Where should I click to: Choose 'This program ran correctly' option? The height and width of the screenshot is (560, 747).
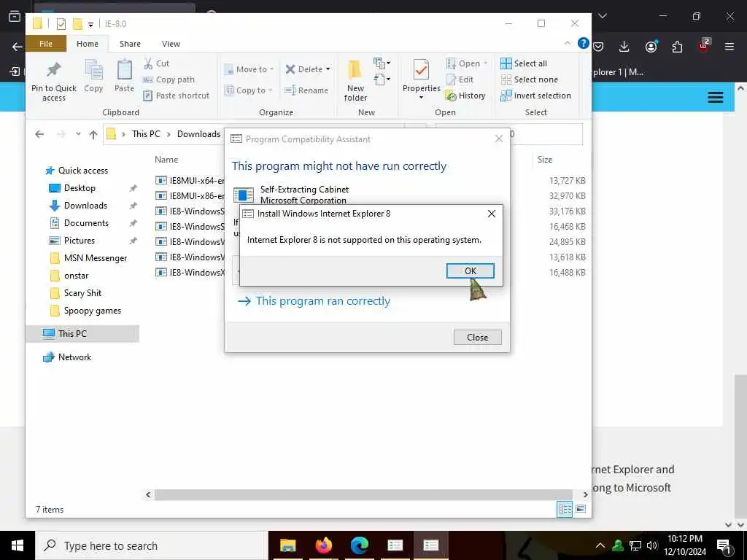pos(314,301)
